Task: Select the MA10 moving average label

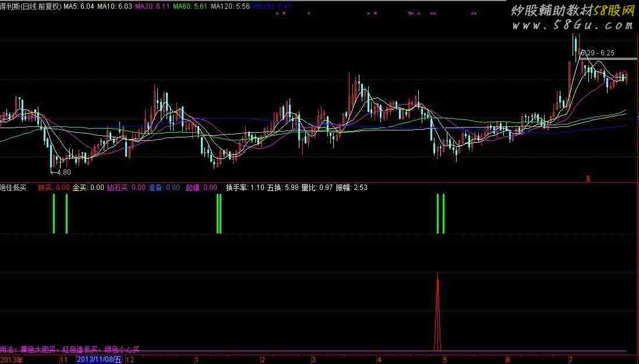Action: 114,6
